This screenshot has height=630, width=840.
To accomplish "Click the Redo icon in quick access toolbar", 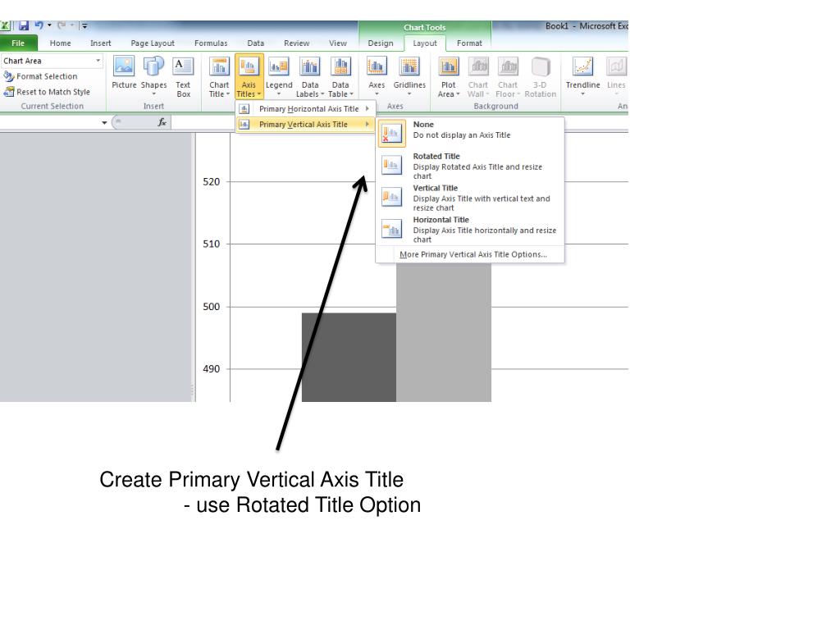I will coord(62,25).
